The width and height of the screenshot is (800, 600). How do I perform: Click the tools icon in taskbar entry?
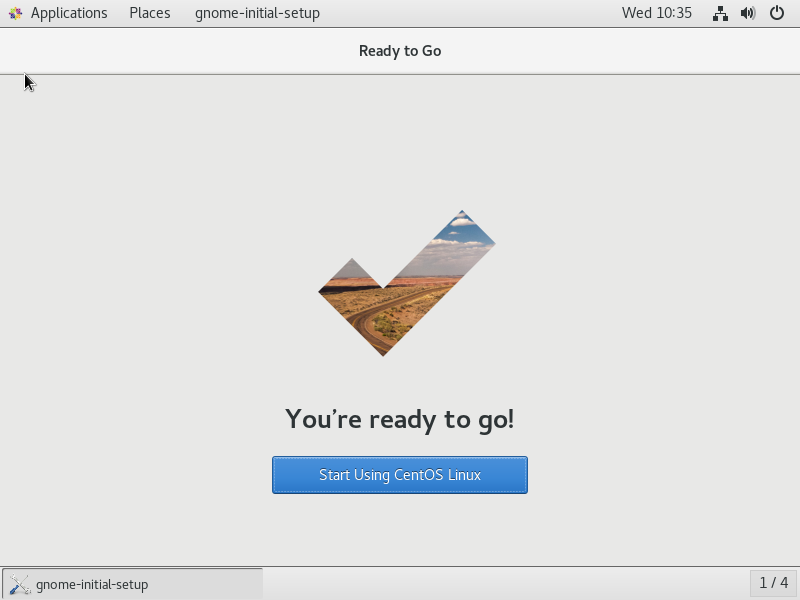click(20, 584)
